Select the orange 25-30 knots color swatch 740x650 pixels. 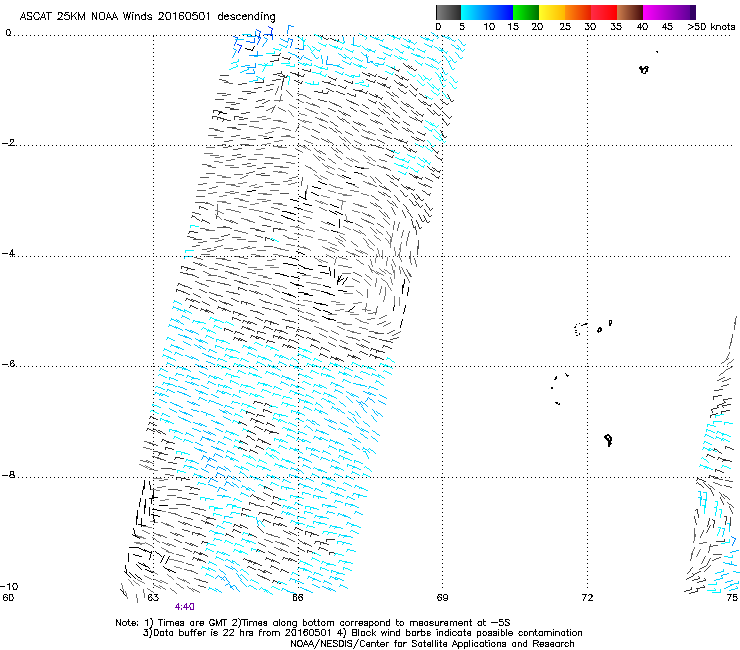578,12
